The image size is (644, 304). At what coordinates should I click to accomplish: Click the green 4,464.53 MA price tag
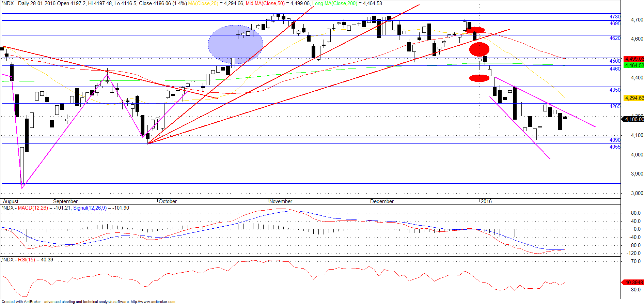634,65
